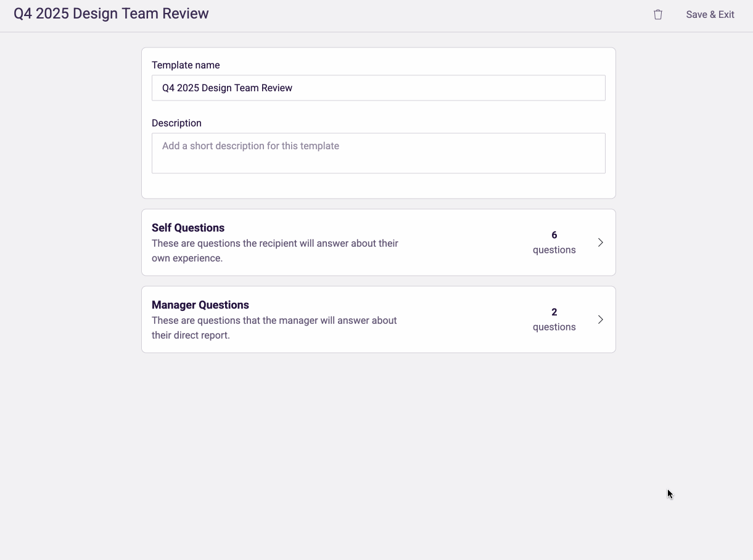This screenshot has width=753, height=560.
Task: Click blank space below the Description box
Action: pyautogui.click(x=378, y=186)
